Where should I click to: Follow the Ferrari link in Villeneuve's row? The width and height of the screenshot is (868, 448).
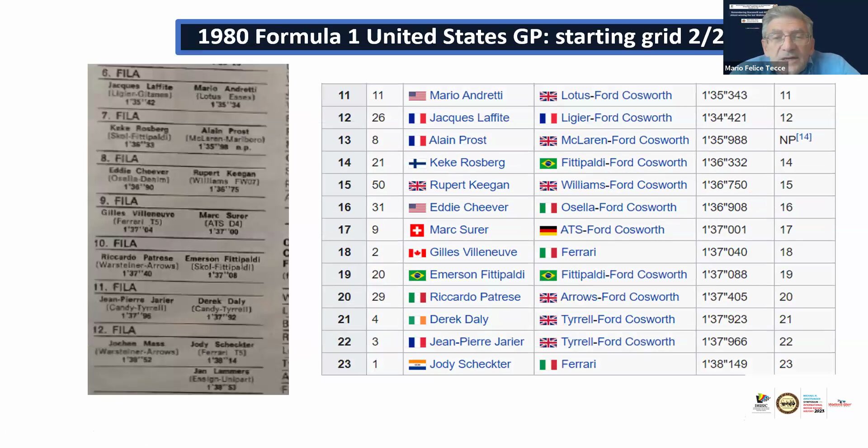coord(578,252)
